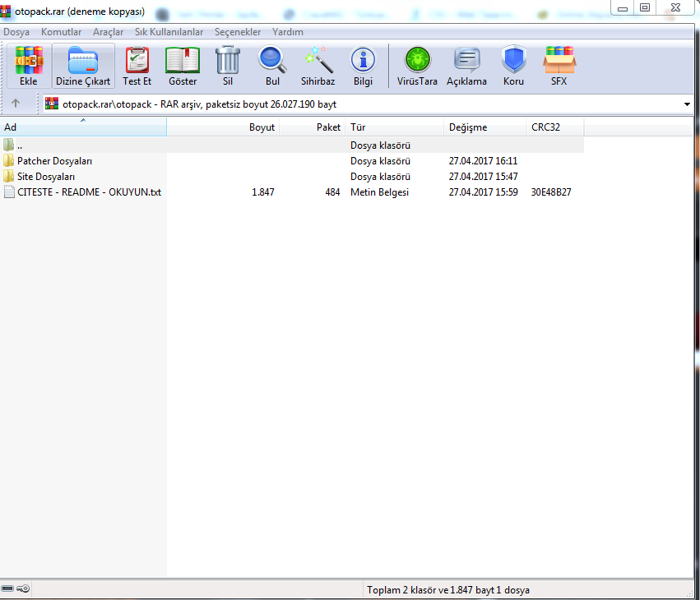The image size is (700, 600).
Task: Click the '484' packed size value
Action: pyautogui.click(x=332, y=192)
